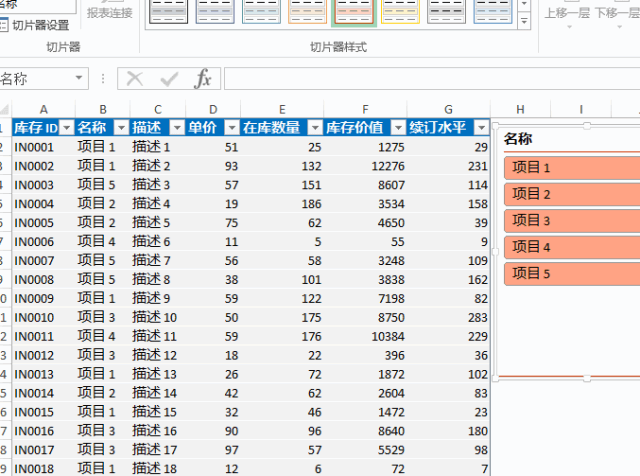Toggle slicer item 项目 1
The height and width of the screenshot is (476, 640).
click(x=570, y=168)
